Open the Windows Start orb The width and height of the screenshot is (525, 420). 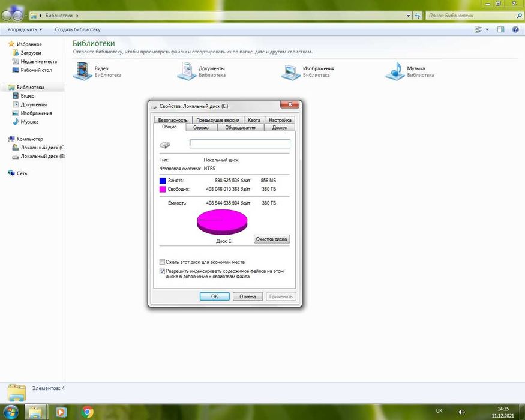pyautogui.click(x=11, y=412)
